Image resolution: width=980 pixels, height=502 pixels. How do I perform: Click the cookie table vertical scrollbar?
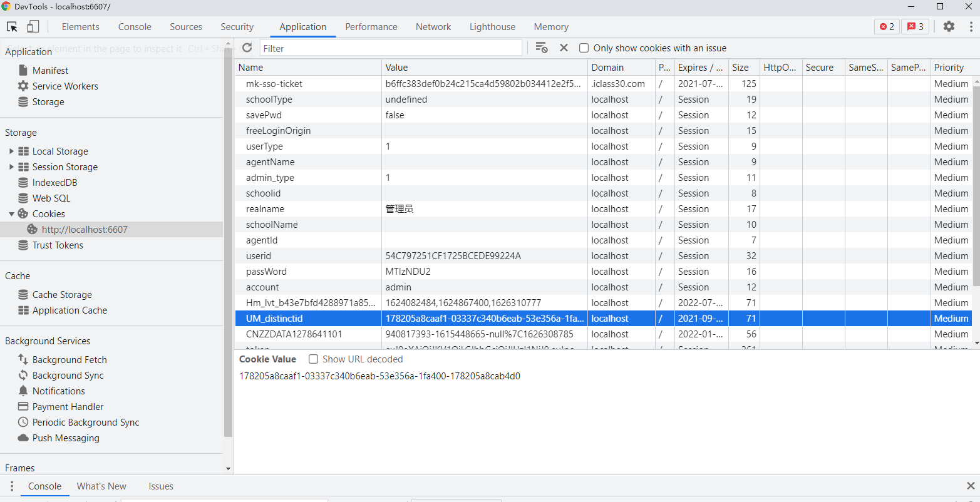coord(976,188)
